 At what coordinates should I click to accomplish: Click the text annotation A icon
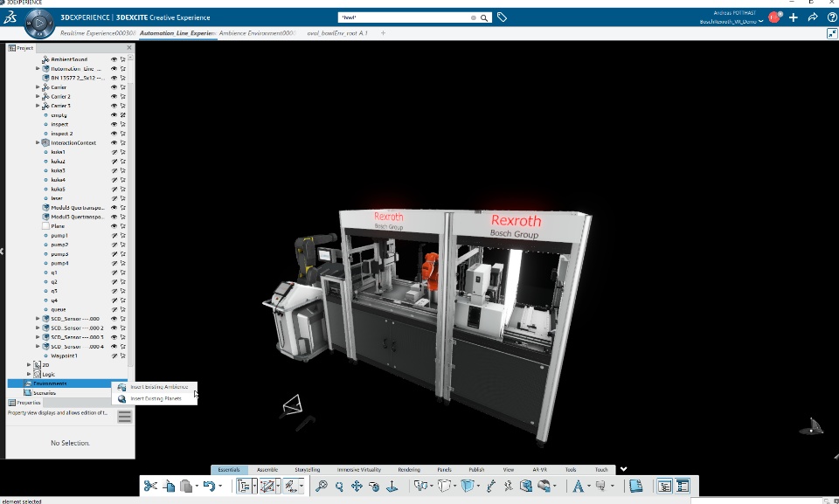click(578, 486)
